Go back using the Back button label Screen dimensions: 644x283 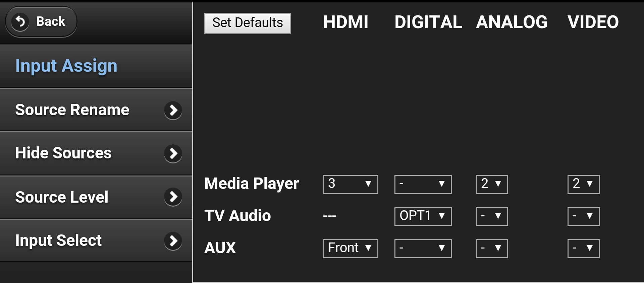point(51,21)
